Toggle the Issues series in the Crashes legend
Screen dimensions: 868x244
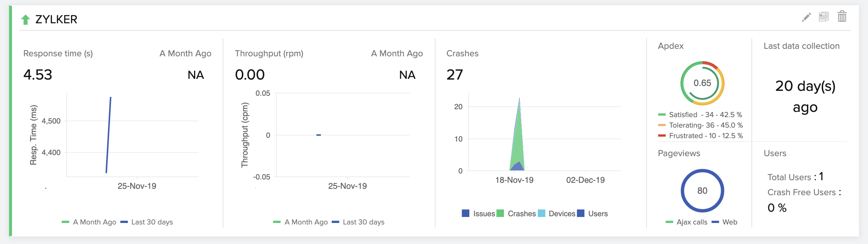478,214
